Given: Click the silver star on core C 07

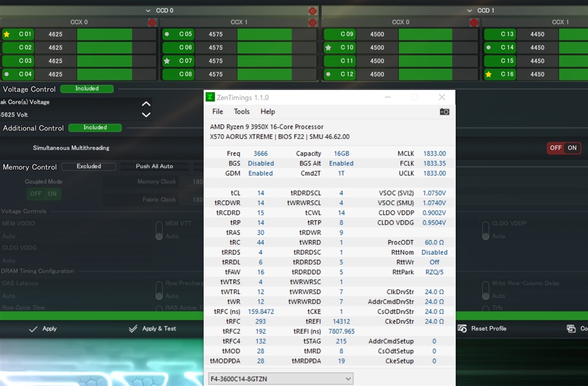Looking at the screenshot, I should (x=167, y=61).
